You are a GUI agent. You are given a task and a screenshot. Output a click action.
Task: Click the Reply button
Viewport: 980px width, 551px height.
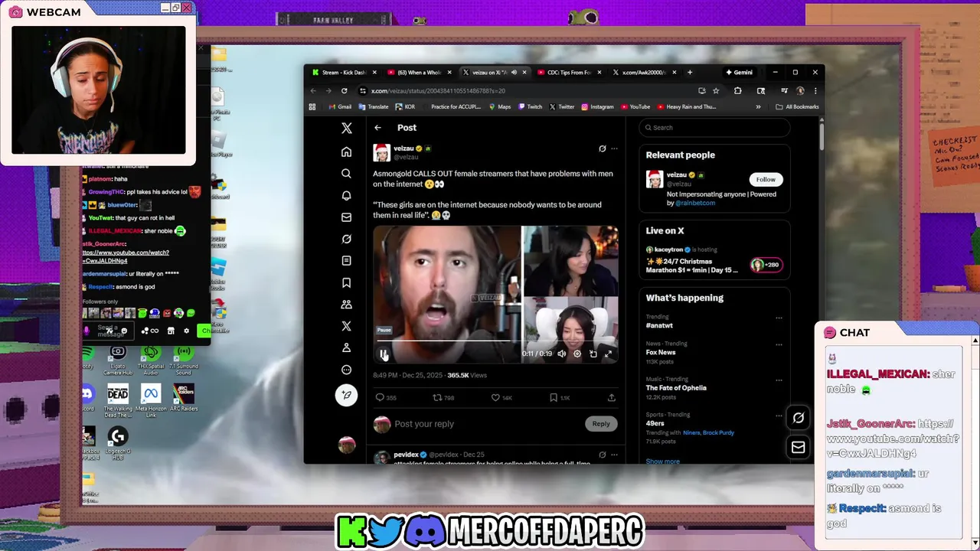[x=601, y=423]
